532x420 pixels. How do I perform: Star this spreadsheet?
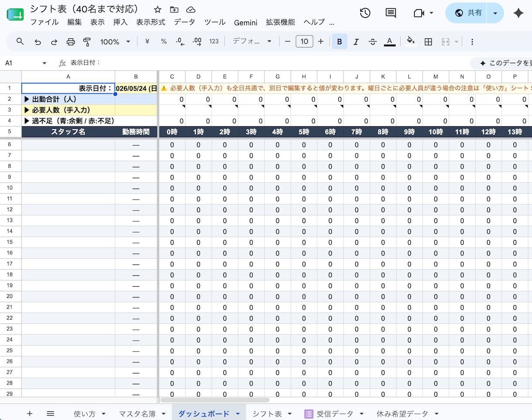[x=158, y=10]
